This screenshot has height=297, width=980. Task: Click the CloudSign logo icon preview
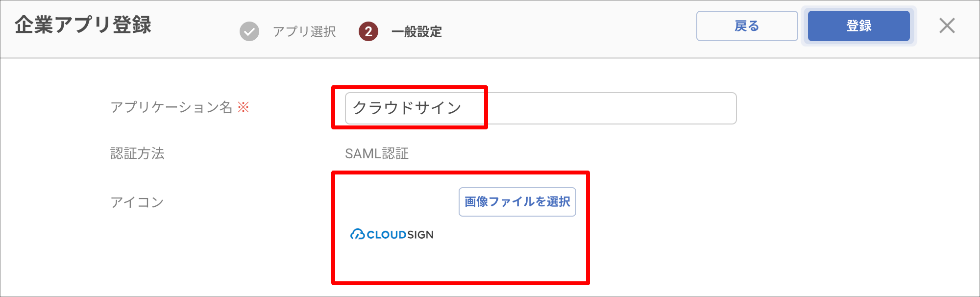[392, 235]
